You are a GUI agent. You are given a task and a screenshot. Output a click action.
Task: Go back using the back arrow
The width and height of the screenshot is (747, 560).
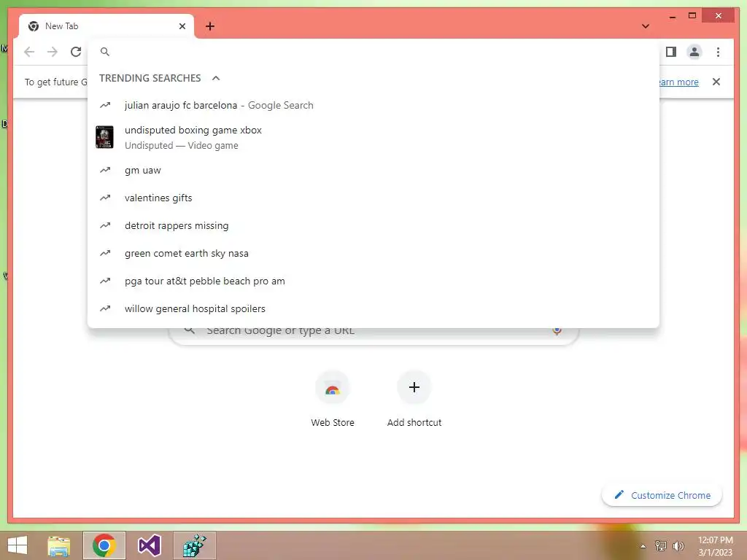pos(29,52)
